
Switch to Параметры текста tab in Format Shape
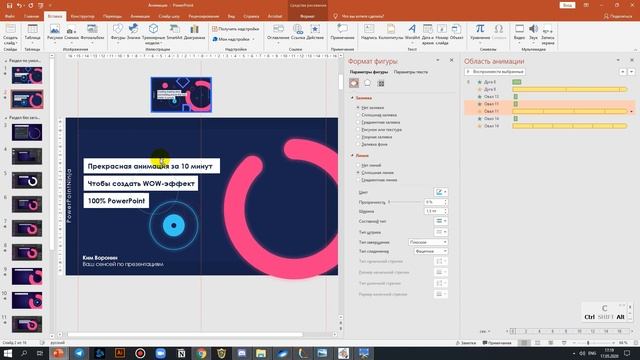coord(411,72)
